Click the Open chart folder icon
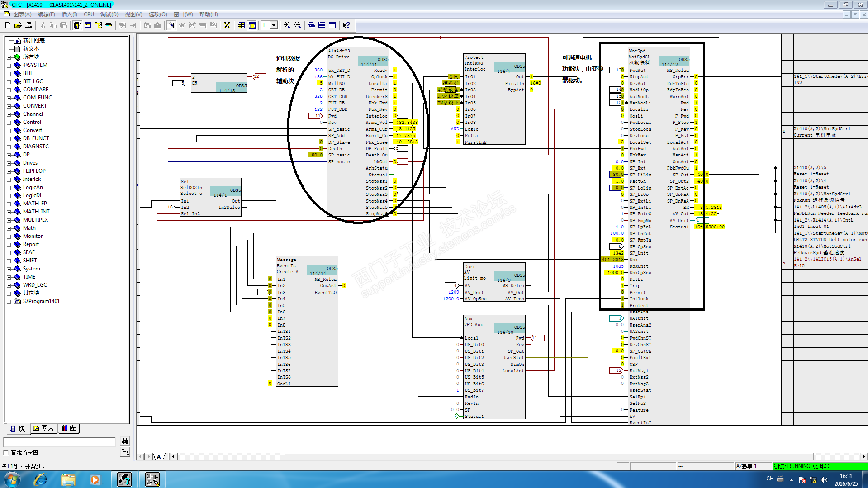Viewport: 868px width, 488px height. pos(18,25)
